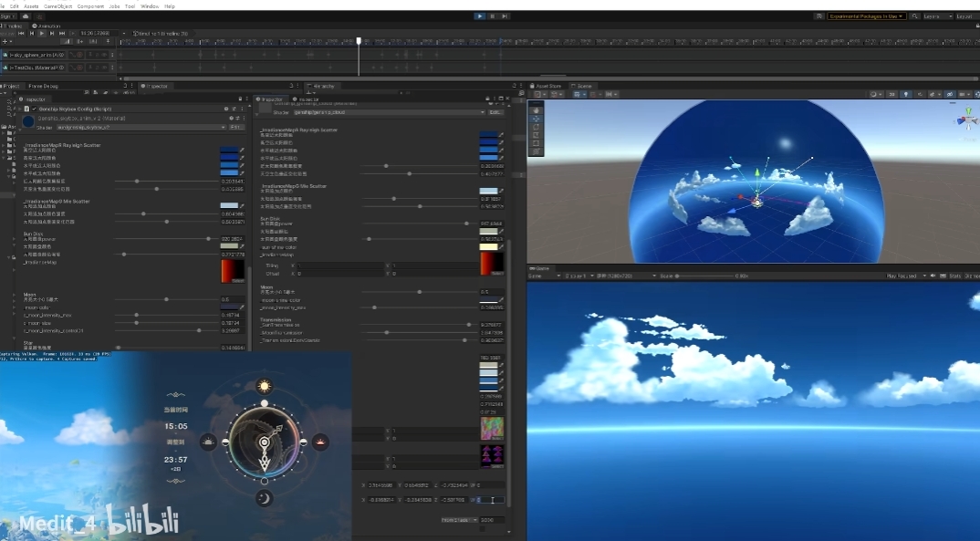Go to timeline start button

click(x=22, y=33)
